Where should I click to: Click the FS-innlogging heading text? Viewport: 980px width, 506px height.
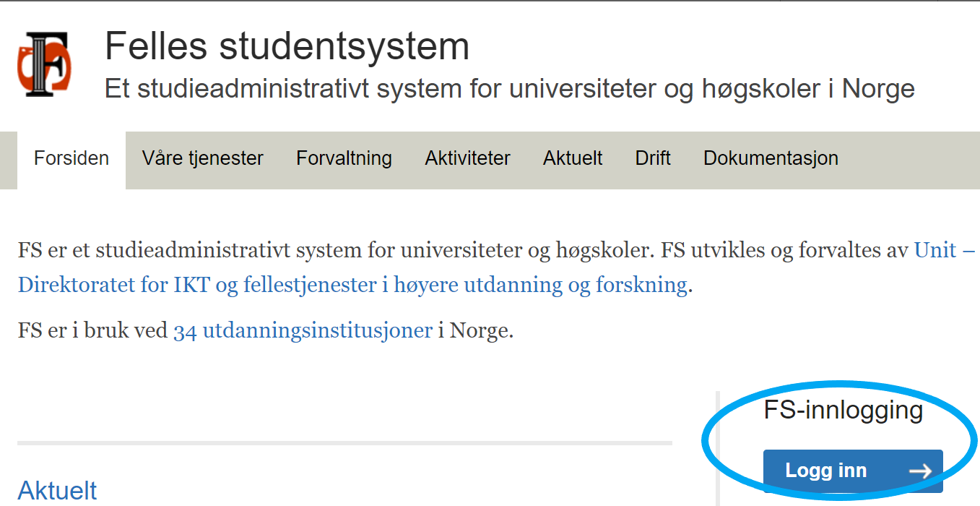[x=844, y=411]
